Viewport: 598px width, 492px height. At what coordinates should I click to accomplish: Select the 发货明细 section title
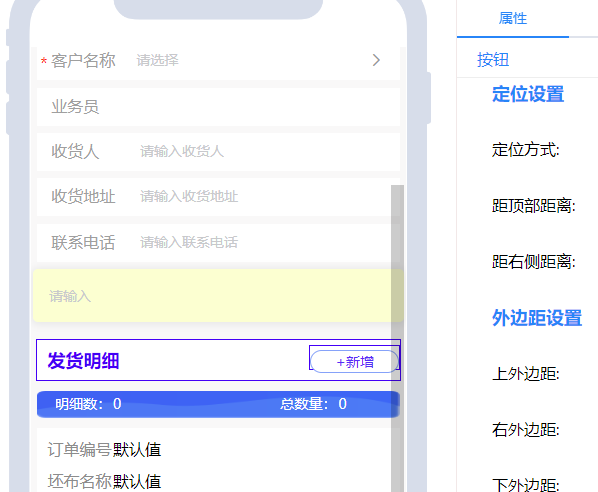pyautogui.click(x=83, y=361)
